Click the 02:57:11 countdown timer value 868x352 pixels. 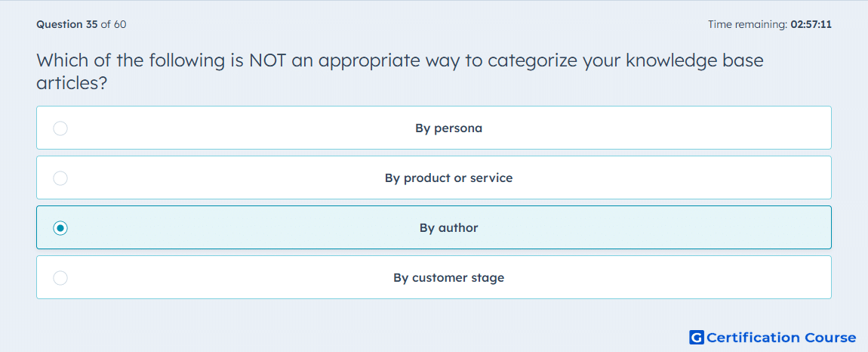point(811,24)
